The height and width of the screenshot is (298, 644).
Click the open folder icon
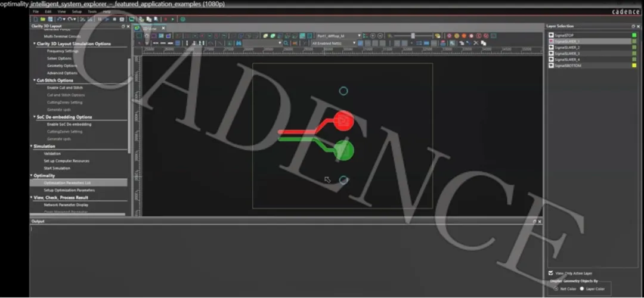coord(43,19)
